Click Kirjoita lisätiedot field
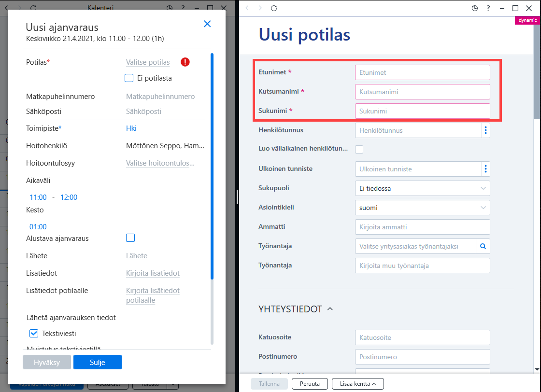Viewport: 541px width, 392px height. pos(153,273)
